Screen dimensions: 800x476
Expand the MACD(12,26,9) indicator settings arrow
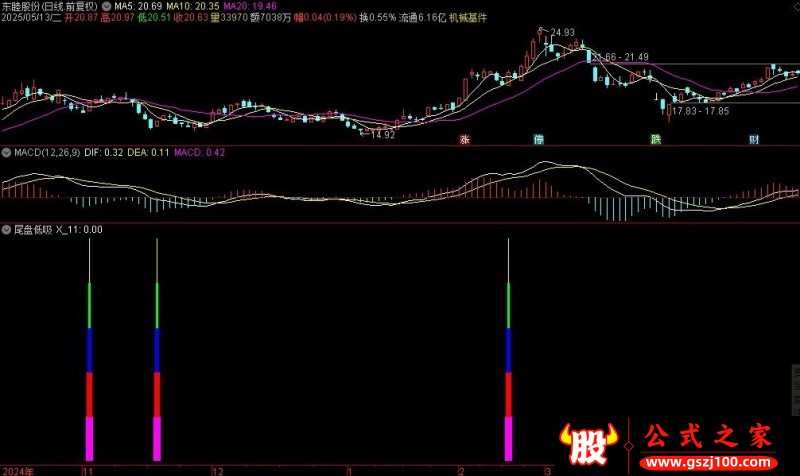pyautogui.click(x=6, y=152)
